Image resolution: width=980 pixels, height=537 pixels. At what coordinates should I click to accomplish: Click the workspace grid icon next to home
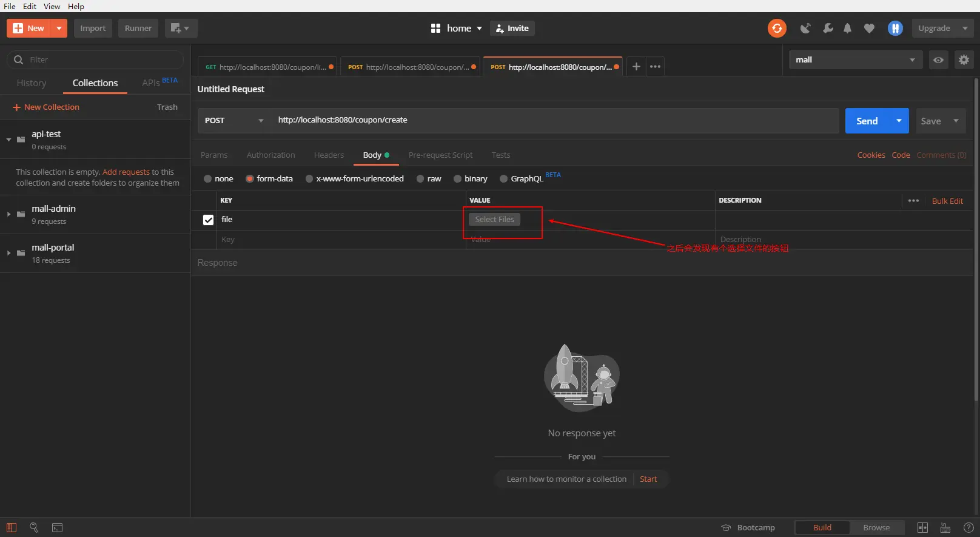(x=435, y=28)
